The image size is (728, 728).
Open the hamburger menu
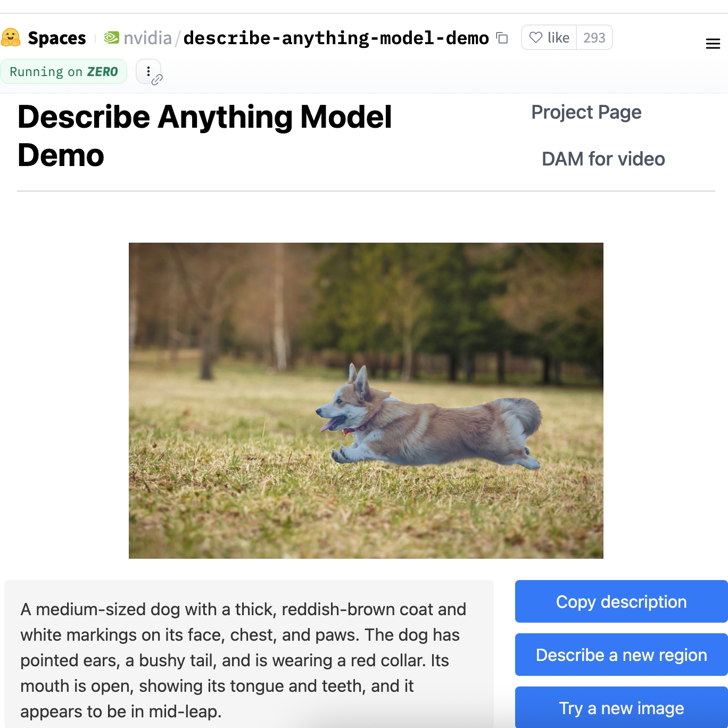click(x=713, y=44)
